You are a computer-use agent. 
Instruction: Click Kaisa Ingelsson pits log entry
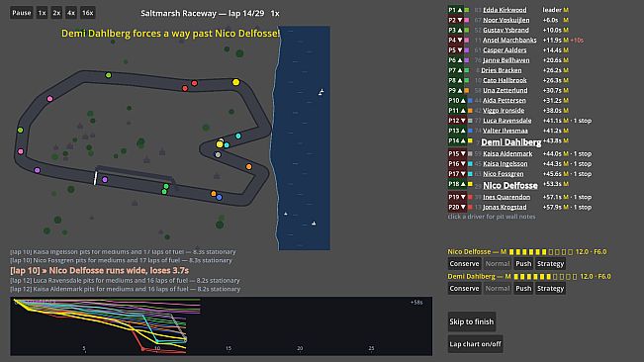(123, 252)
